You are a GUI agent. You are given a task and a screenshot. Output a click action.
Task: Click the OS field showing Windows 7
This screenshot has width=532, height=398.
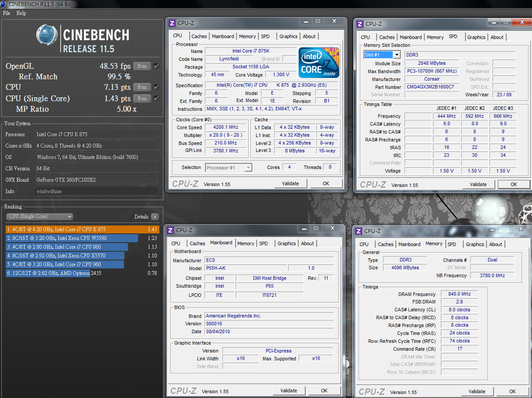[x=96, y=157]
